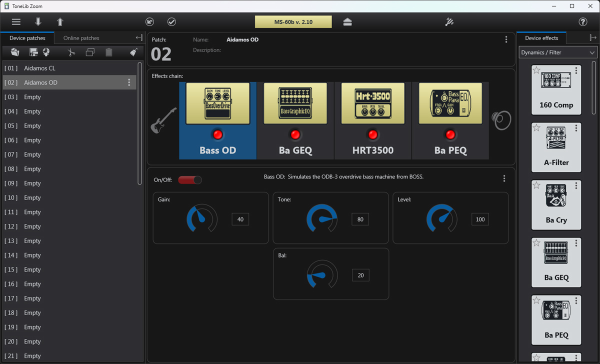Viewport: 600px width, 364px height.
Task: Select empty patch slot 15
Action: click(x=69, y=269)
